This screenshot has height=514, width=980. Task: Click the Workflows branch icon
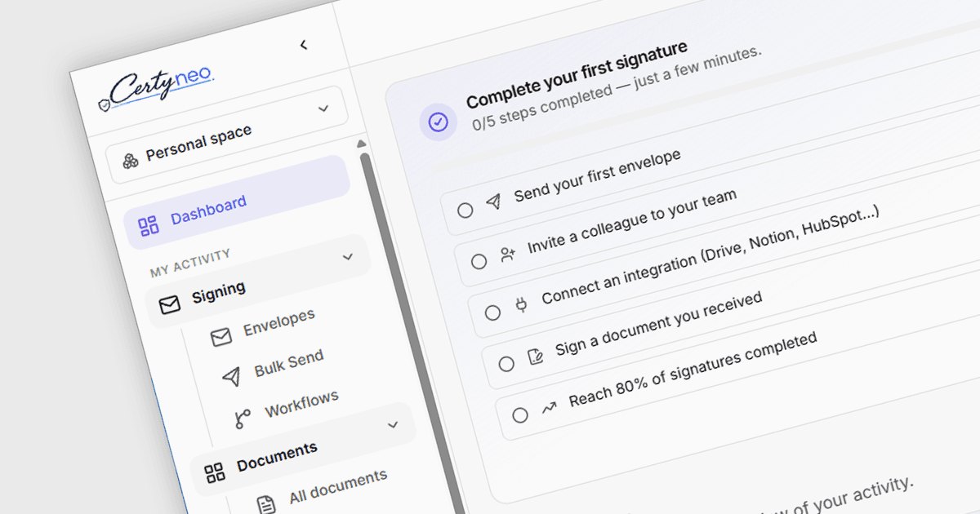tap(242, 419)
